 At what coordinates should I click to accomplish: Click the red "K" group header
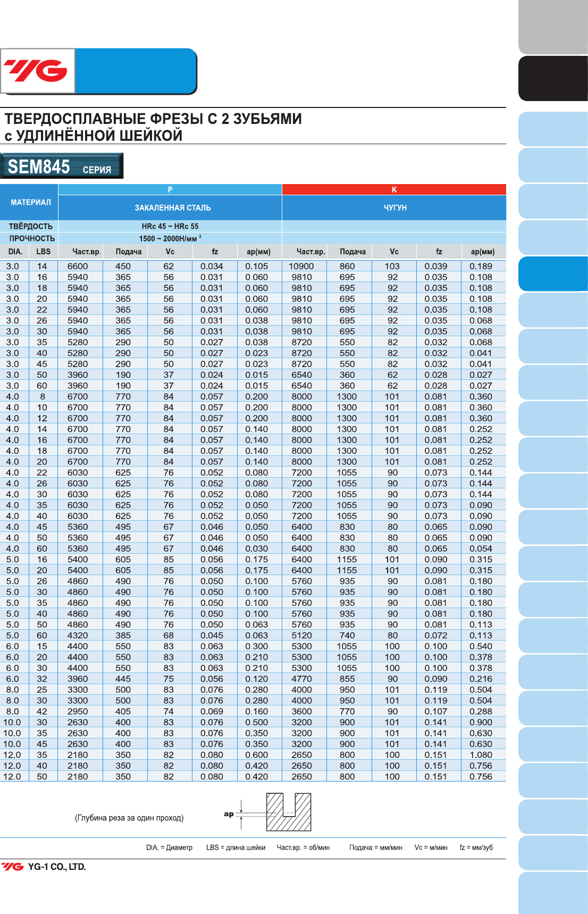coord(394,189)
